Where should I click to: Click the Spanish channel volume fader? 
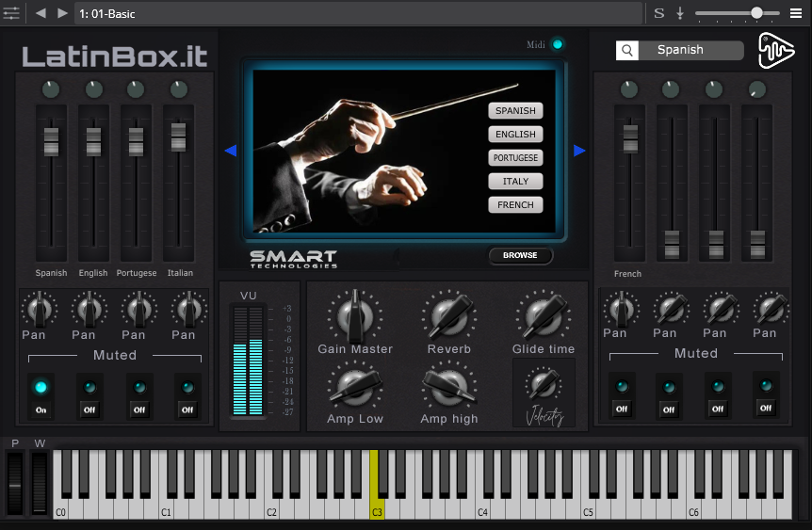(x=51, y=141)
